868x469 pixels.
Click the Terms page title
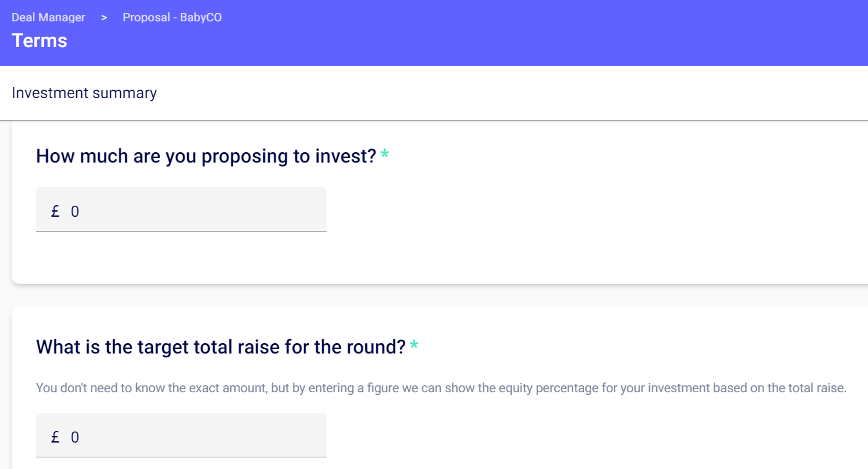pyautogui.click(x=39, y=41)
